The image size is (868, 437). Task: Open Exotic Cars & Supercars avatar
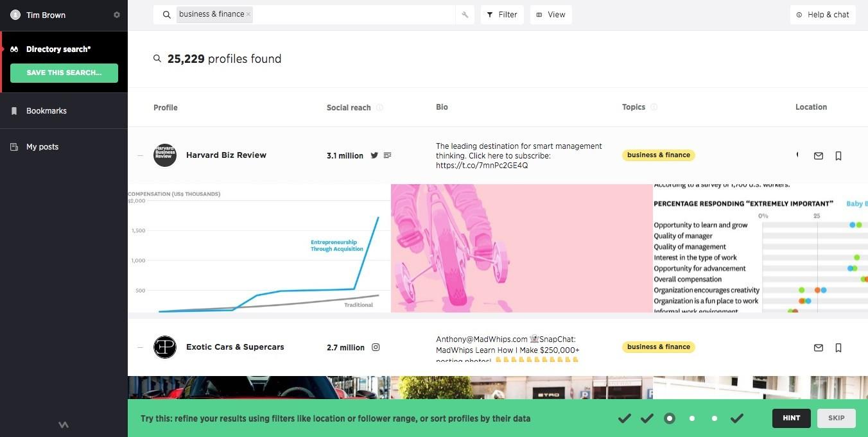point(165,347)
